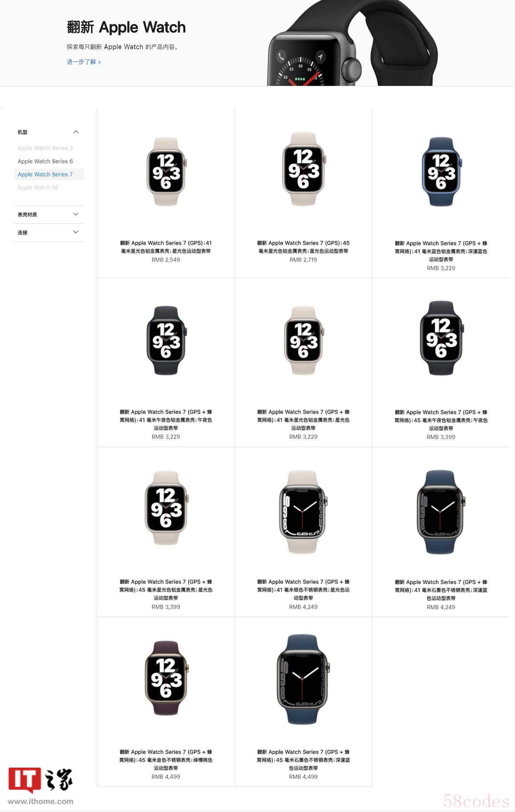Open the 41mm starlight GPS + cellular title link

pyautogui.click(x=303, y=420)
